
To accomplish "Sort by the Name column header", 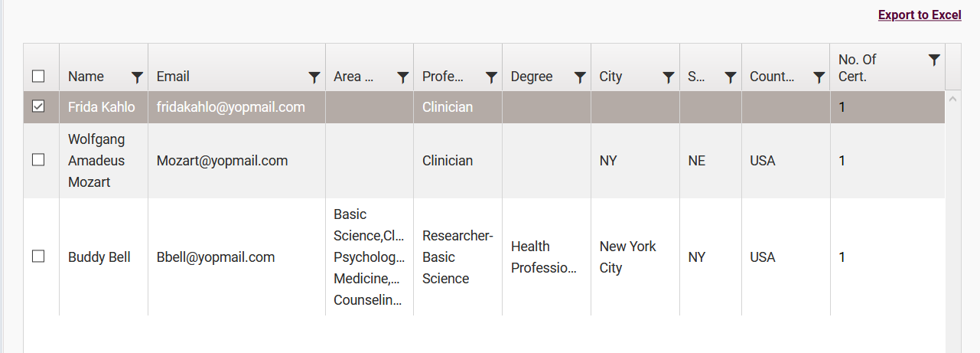I will click(x=86, y=77).
